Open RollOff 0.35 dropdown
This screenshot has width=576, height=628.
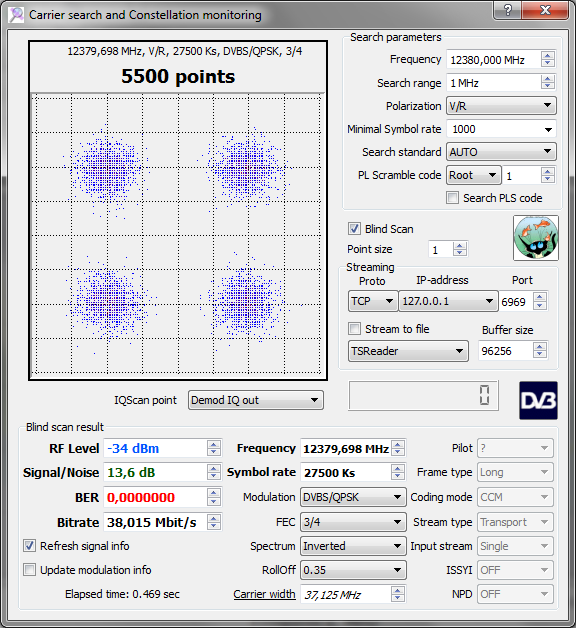coord(353,570)
